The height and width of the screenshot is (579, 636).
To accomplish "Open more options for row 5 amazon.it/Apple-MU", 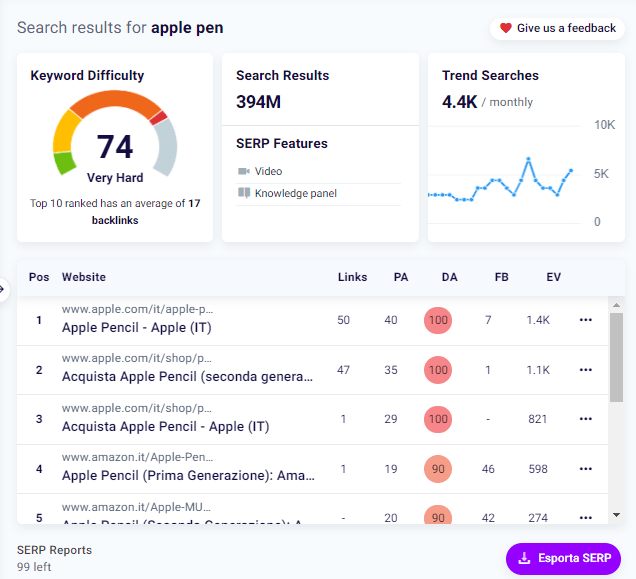I will pyautogui.click(x=585, y=518).
